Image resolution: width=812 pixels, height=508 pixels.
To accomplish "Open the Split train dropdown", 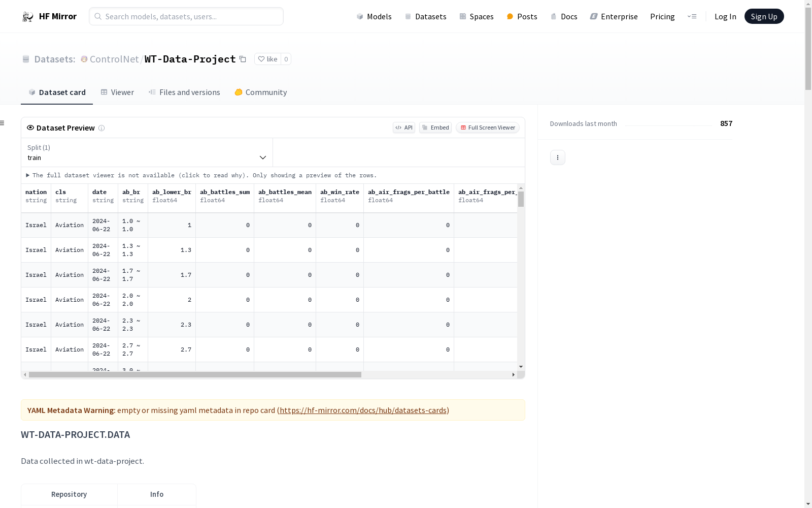I will coord(147,152).
